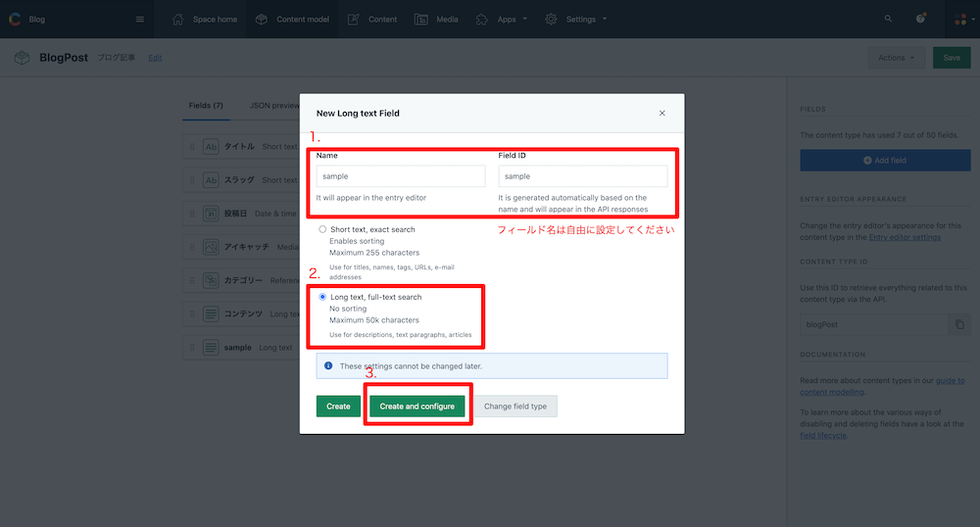The image size is (980, 527).
Task: Switch to the JSON preview tab
Action: coord(275,106)
